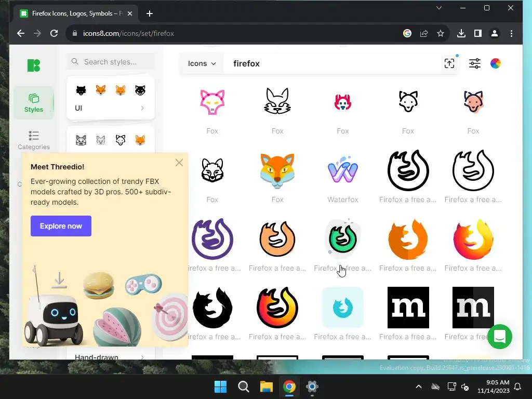Screen dimensions: 532x399
Task: Open the filter settings sliders icon
Action: tap(475, 63)
